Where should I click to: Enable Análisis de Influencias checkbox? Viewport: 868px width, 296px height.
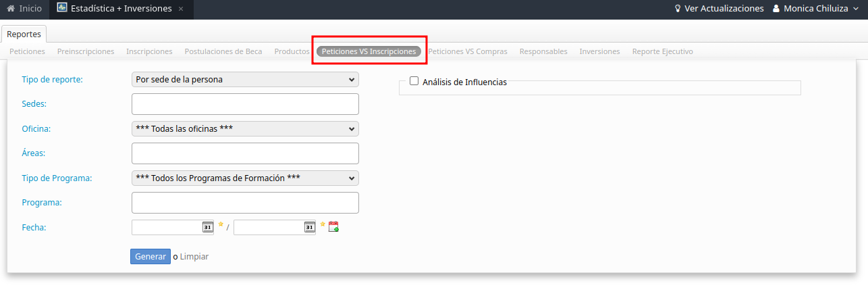click(414, 81)
